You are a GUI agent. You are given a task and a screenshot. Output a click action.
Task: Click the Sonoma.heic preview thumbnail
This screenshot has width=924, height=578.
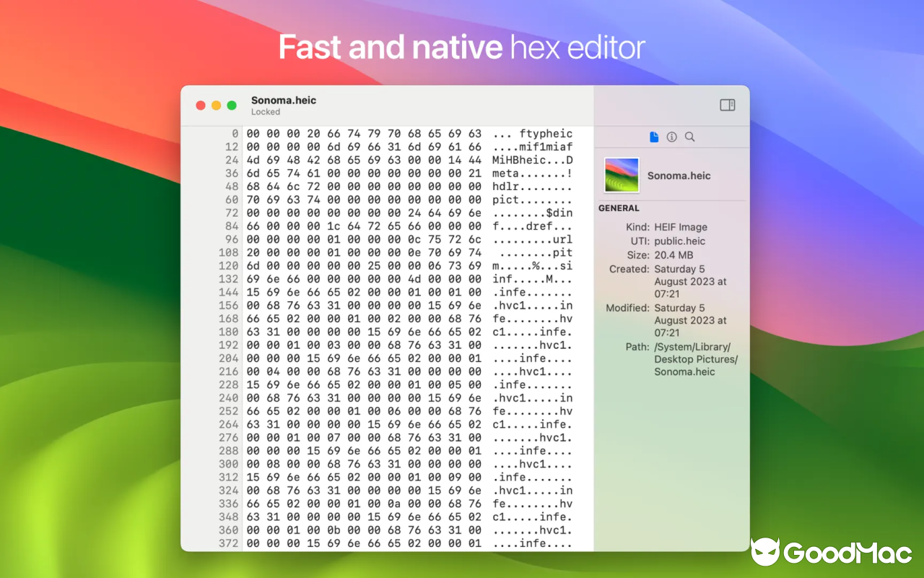point(622,176)
